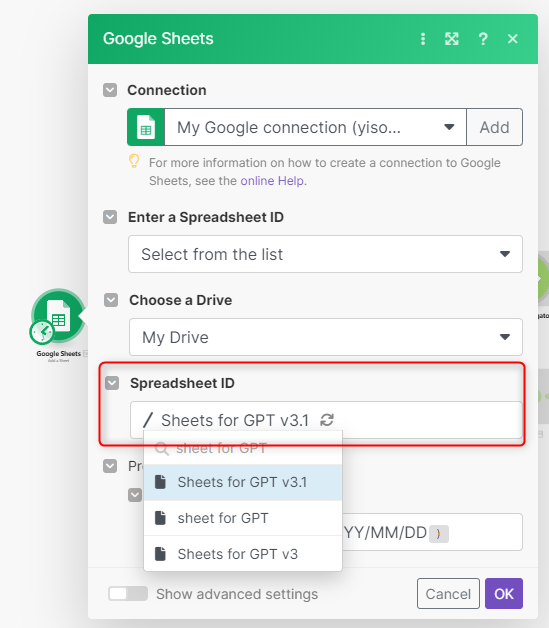549x628 pixels.
Task: Open the online Help link
Action: pos(272,181)
